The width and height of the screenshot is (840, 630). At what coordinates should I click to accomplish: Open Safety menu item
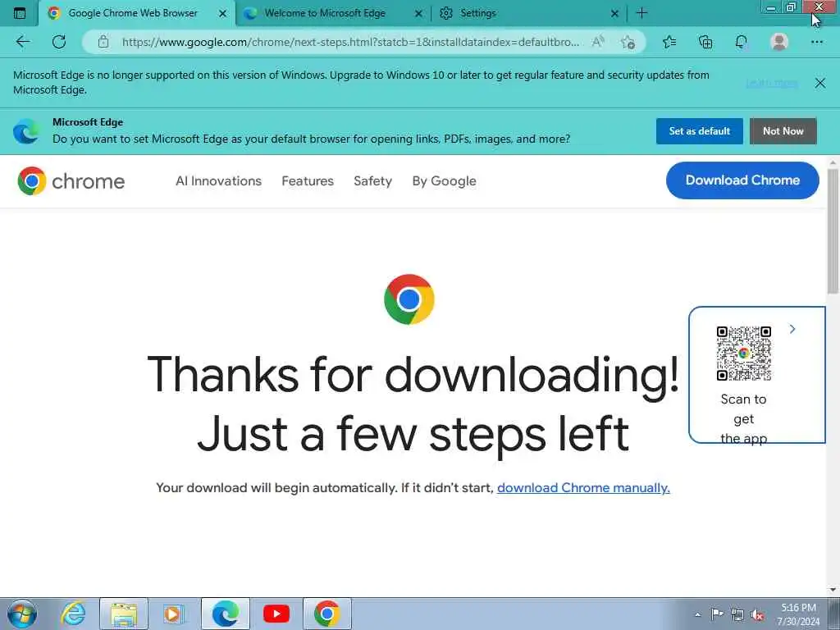373,181
